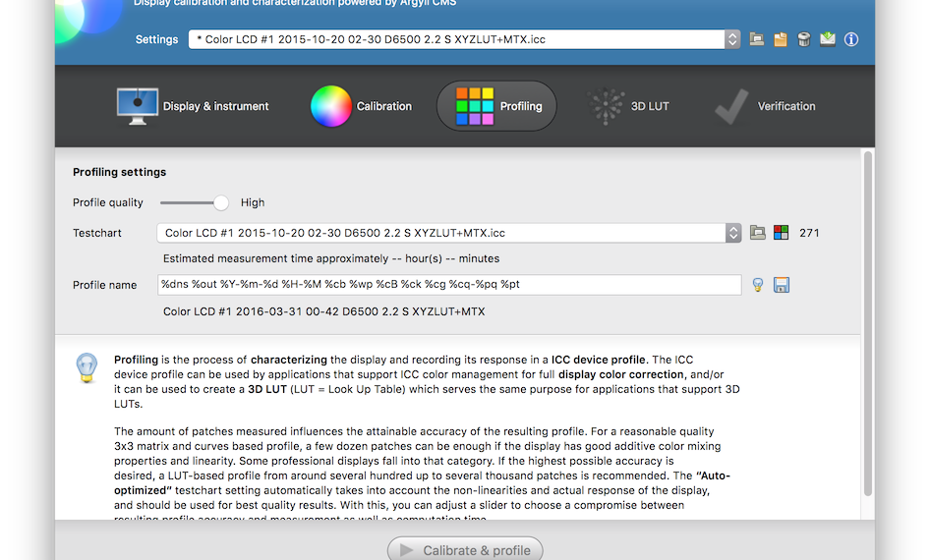The width and height of the screenshot is (930, 560).
Task: Open the load settings folder icon
Action: (x=756, y=39)
